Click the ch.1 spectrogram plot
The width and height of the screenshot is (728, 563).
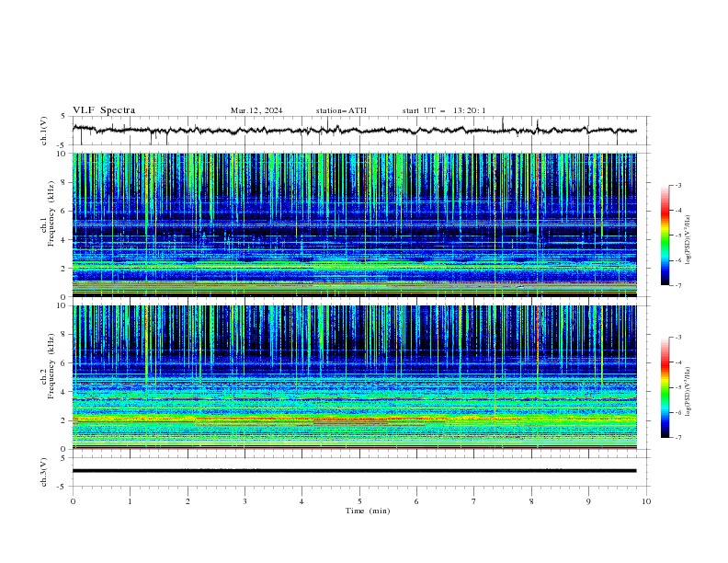pos(355,224)
